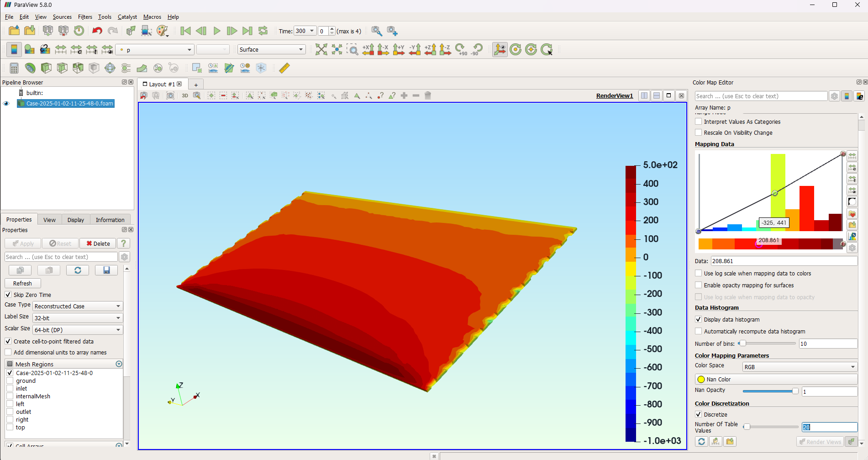
Task: Jump to first frame
Action: pyautogui.click(x=185, y=31)
